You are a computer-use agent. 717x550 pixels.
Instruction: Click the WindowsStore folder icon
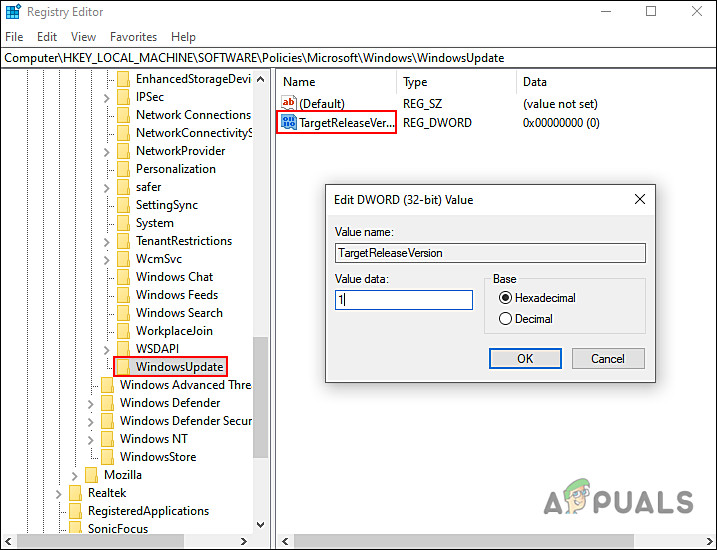tap(107, 457)
